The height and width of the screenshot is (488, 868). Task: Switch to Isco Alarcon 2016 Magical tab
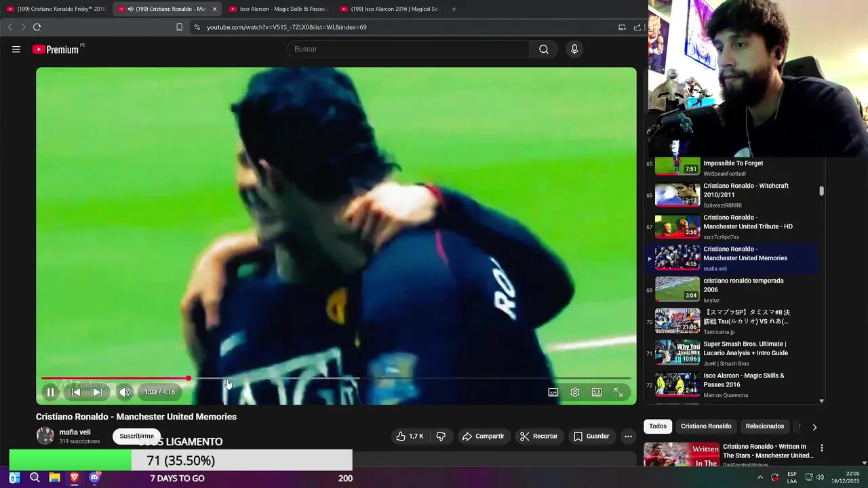(x=389, y=9)
